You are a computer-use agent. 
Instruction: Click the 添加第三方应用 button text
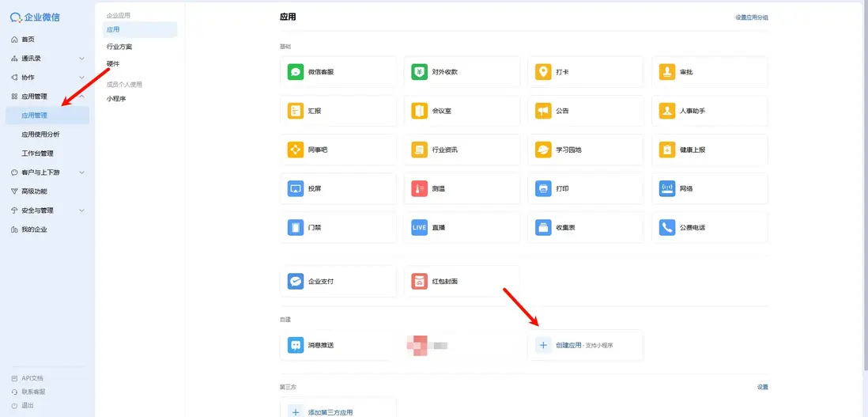[x=330, y=412]
